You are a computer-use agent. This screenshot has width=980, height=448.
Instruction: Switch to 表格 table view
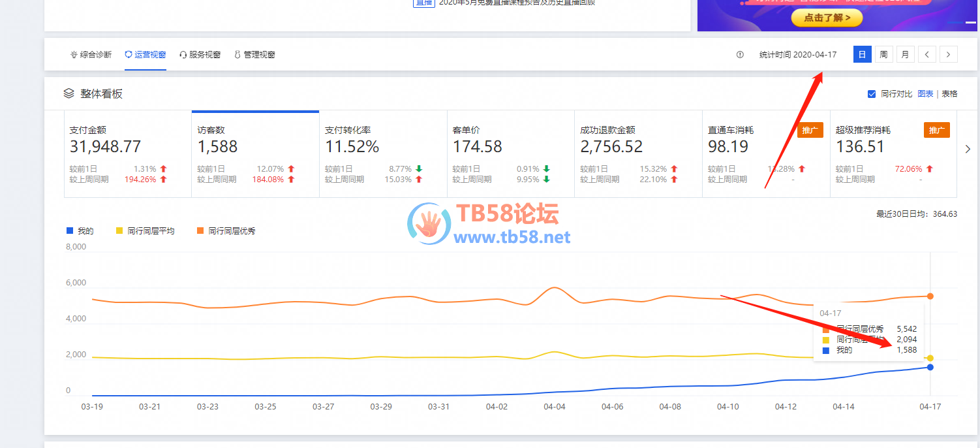pyautogui.click(x=949, y=94)
